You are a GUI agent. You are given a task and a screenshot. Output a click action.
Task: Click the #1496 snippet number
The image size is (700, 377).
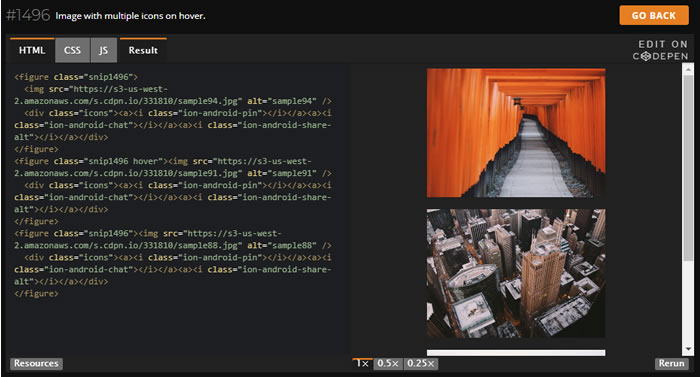pos(28,15)
